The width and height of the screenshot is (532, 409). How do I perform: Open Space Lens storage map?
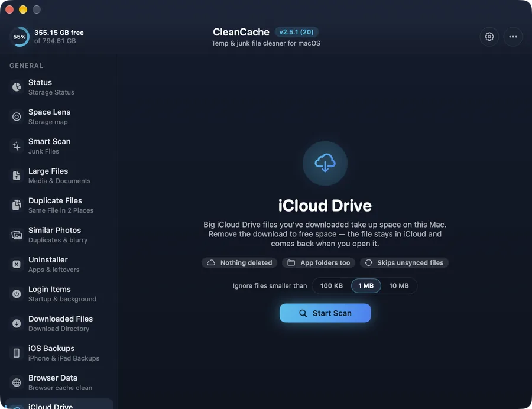point(59,116)
